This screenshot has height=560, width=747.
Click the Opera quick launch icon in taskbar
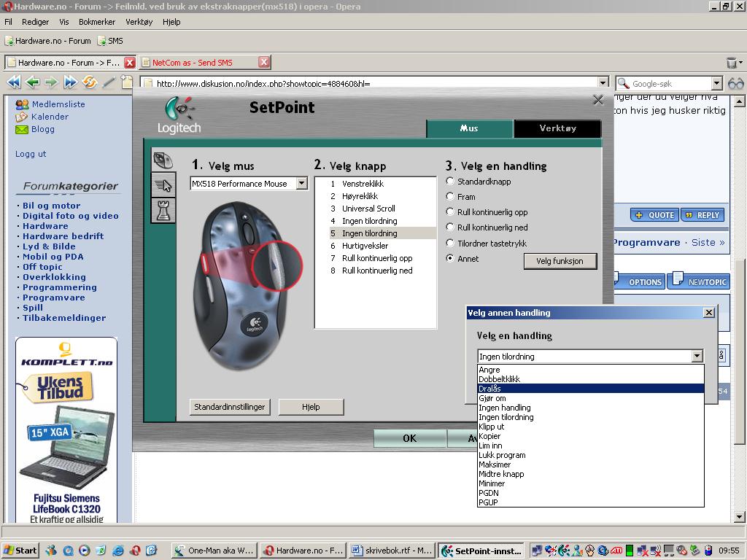pyautogui.click(x=135, y=551)
